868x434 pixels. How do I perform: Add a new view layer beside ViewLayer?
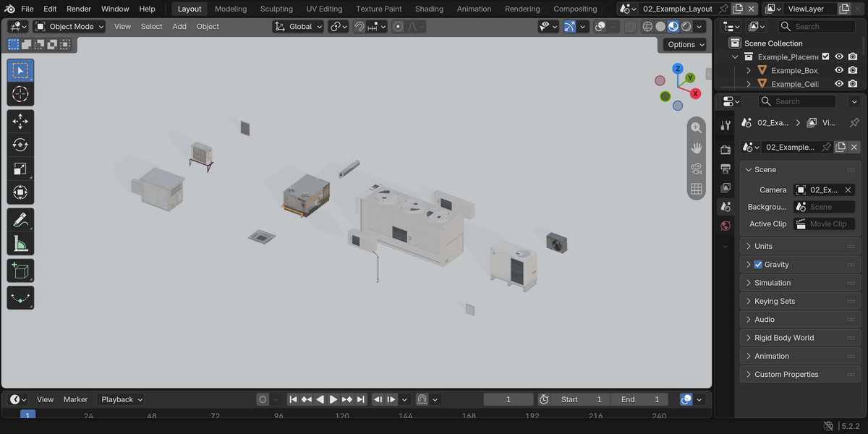(843, 9)
